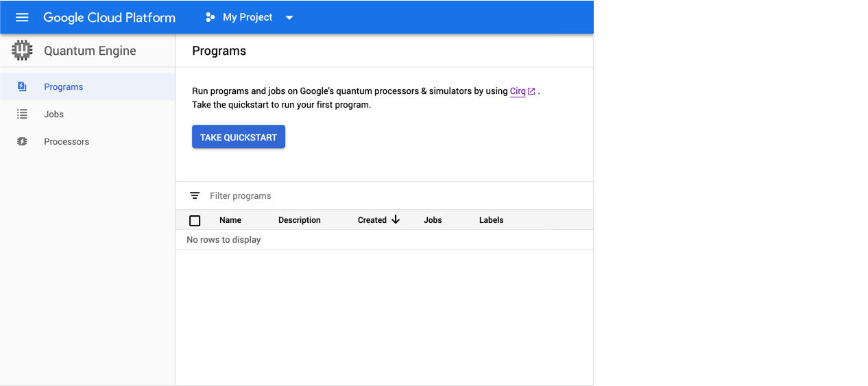
Task: Sort by Name column header
Action: coord(230,220)
